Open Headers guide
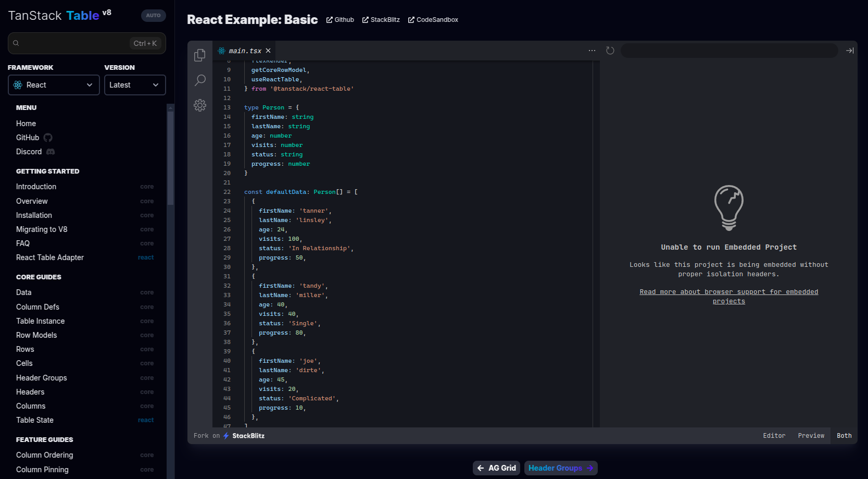Screen dimensions: 868x479 click(85, 392)
